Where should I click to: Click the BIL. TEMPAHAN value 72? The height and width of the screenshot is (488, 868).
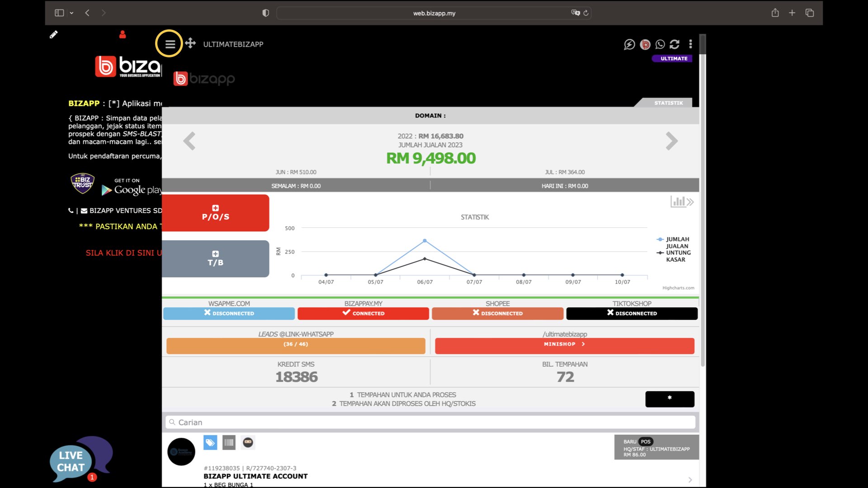[x=565, y=377]
